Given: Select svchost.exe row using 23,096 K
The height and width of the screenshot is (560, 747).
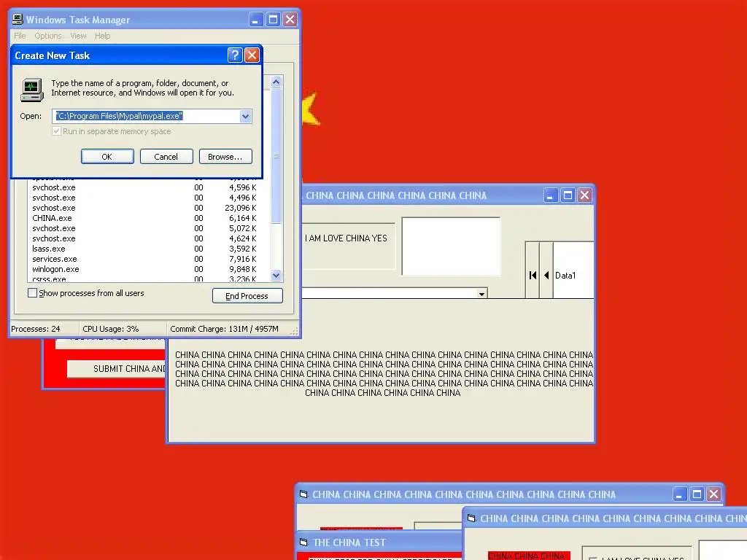Looking at the screenshot, I should click(x=145, y=208).
